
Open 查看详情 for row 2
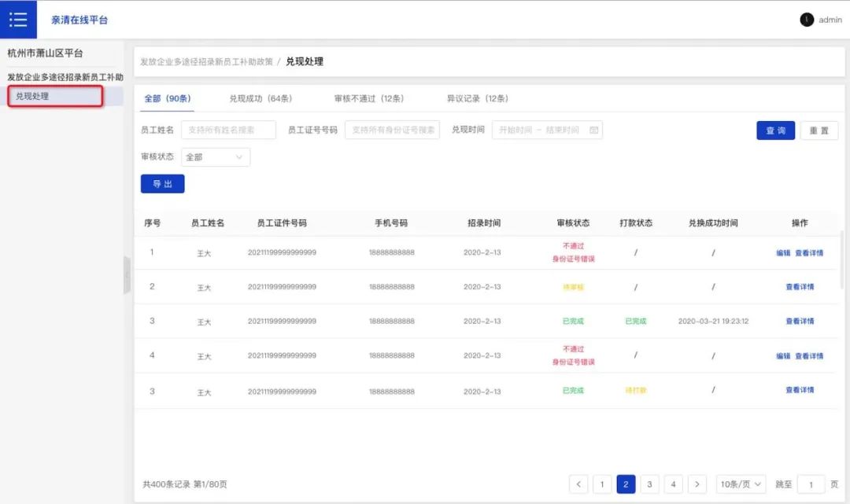tap(800, 287)
